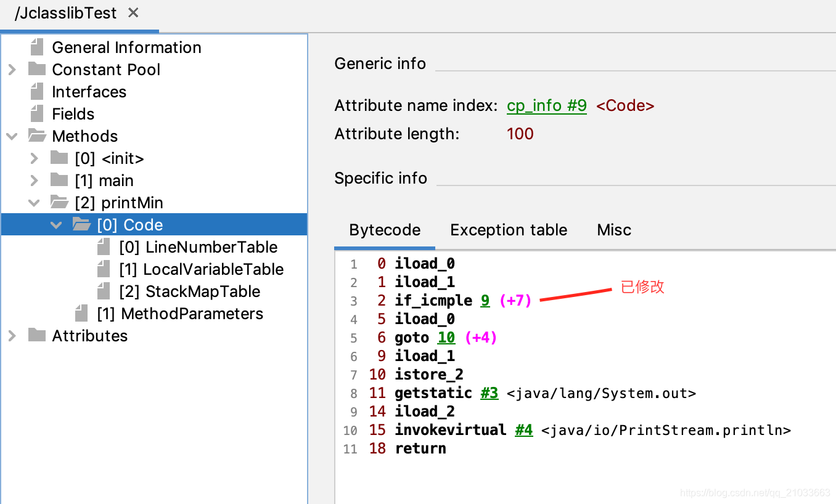Select General Information in the tree

[126, 47]
